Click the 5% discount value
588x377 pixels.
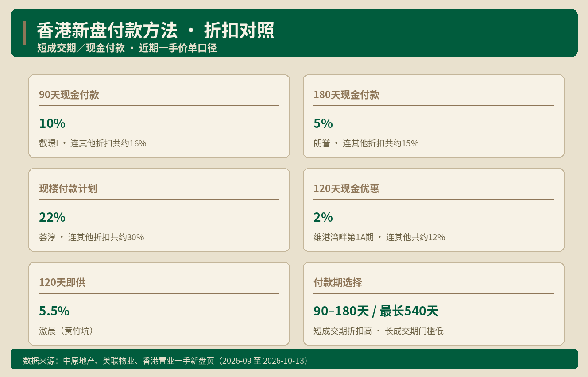323,123
